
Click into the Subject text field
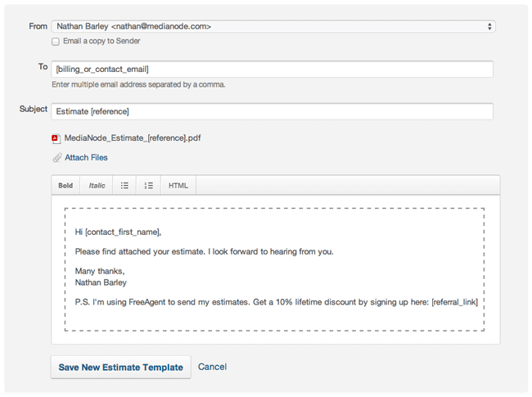click(273, 111)
